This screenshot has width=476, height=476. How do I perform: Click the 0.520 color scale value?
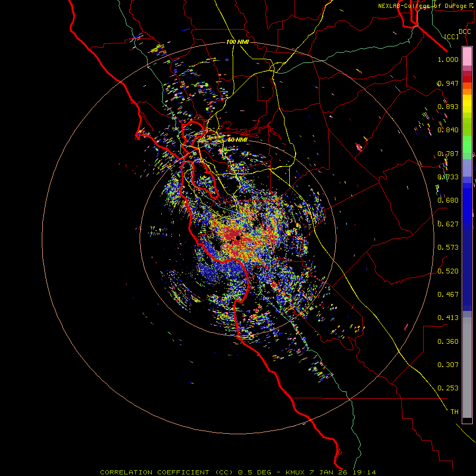coord(448,271)
